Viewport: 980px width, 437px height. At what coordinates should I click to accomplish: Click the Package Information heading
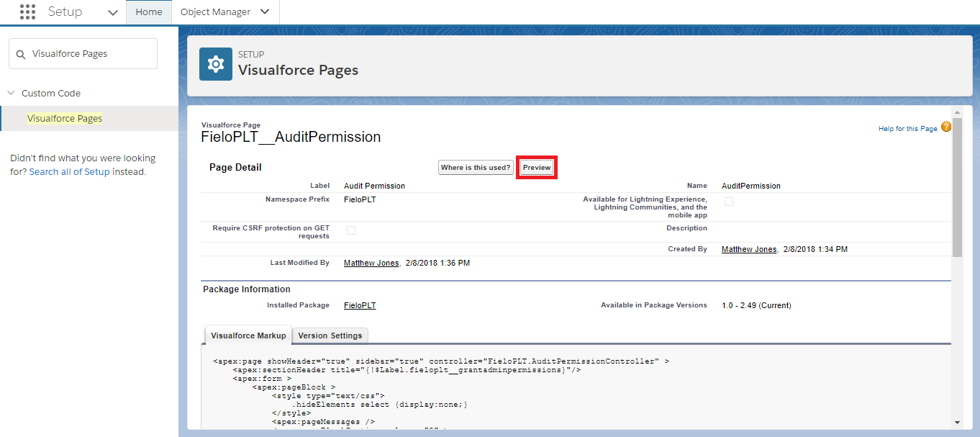(247, 289)
